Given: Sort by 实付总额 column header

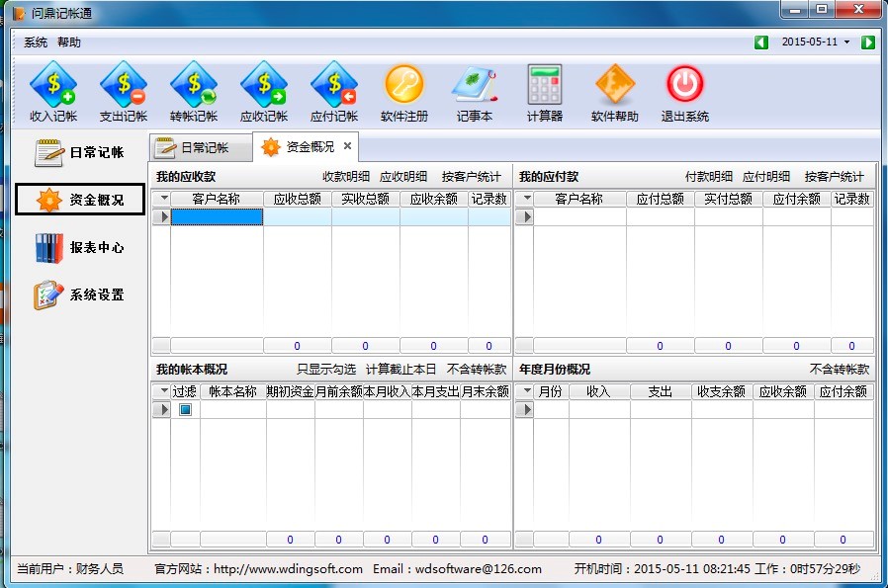Looking at the screenshot, I should (728, 199).
